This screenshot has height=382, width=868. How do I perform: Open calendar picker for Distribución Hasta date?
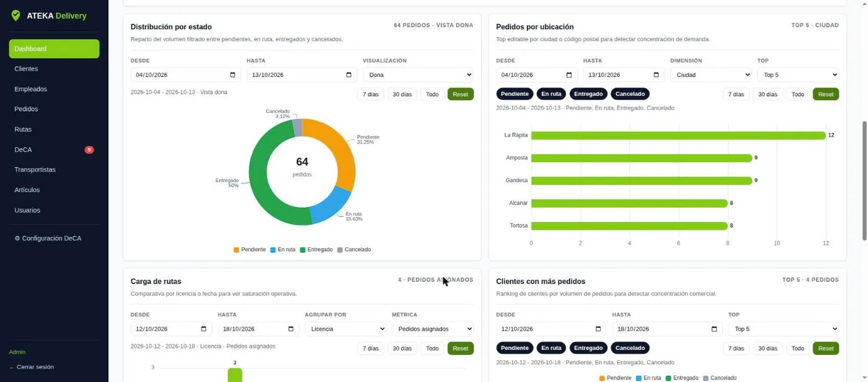click(x=348, y=75)
